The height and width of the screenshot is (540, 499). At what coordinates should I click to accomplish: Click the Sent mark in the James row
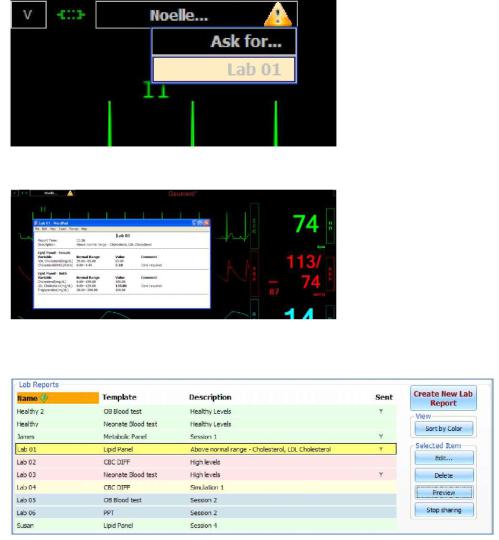click(381, 436)
